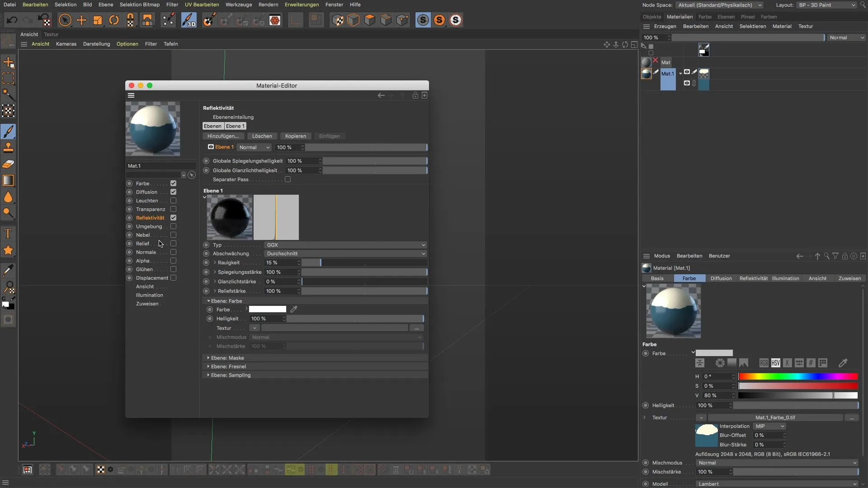Viewport: 868px width, 488px height.
Task: Activate the 3D paint brush mode icon
Action: click(x=189, y=20)
